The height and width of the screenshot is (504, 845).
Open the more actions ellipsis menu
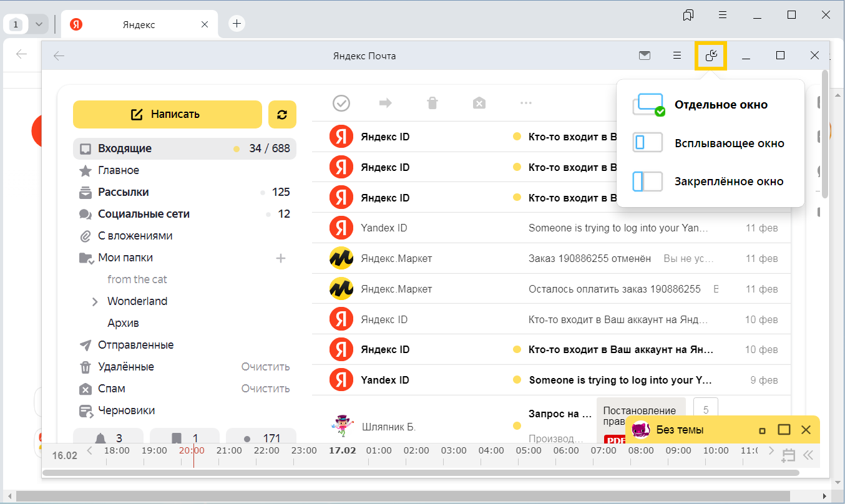click(525, 103)
